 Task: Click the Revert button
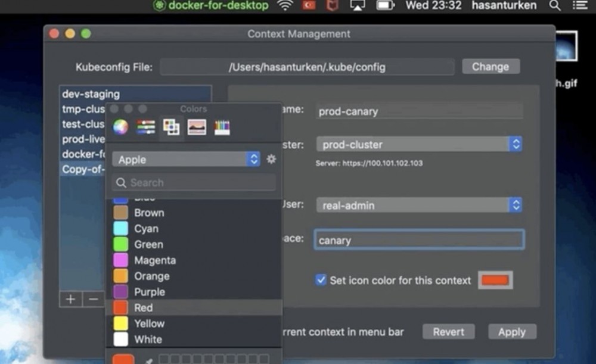449,332
